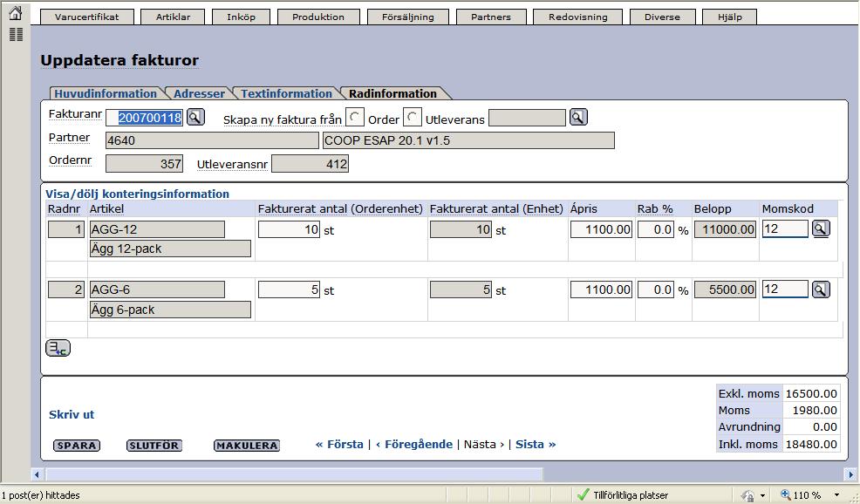Click the horizontal scrollbar thumb
Image resolution: width=860 pixels, height=504 pixels.
295,473
